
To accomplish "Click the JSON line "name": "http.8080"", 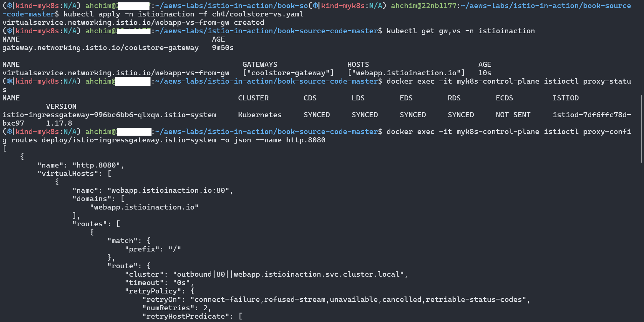I will click(81, 165).
